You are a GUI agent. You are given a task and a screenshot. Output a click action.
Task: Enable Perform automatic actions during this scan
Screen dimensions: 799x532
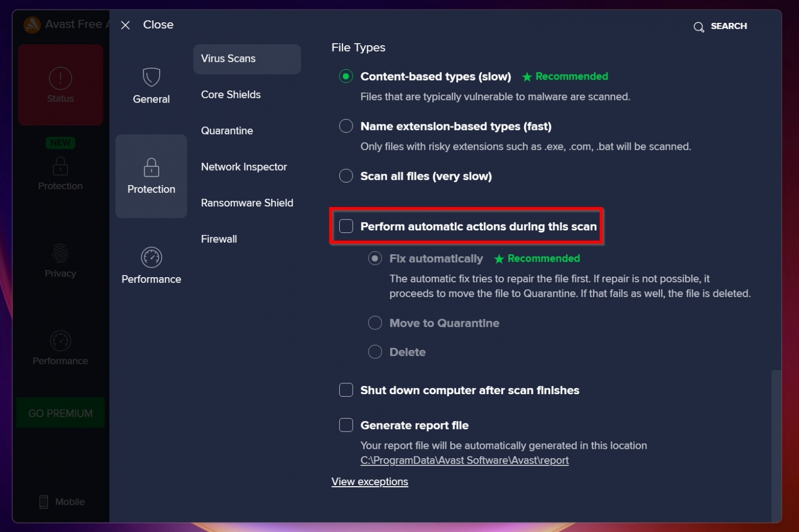click(x=346, y=226)
